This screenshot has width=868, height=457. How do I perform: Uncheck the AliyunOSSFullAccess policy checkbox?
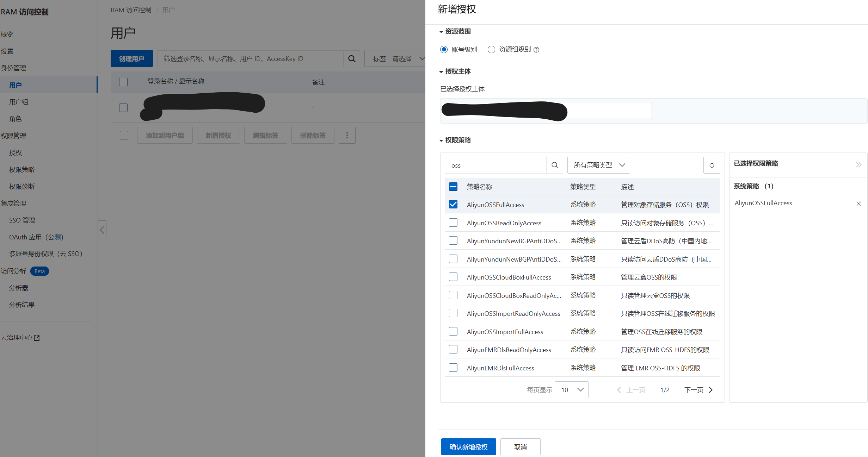click(453, 204)
